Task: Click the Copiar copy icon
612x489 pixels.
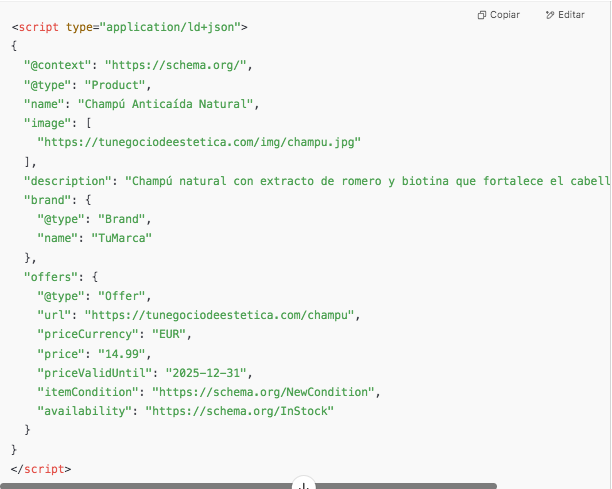Action: 482,15
